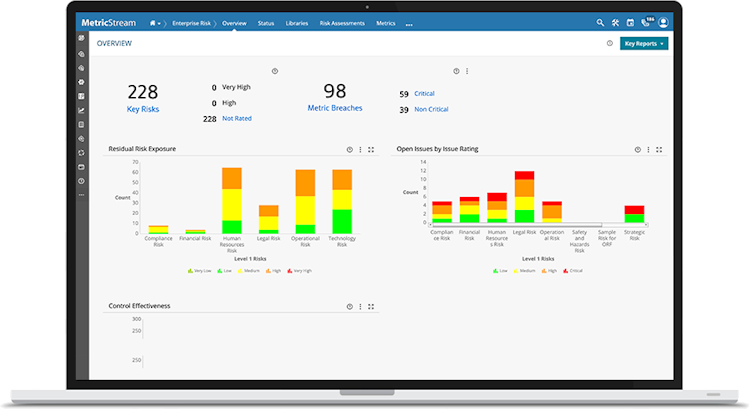The height and width of the screenshot is (409, 750).
Task: Click the 'Sample Risk for ORF' axis label
Action: 607,238
